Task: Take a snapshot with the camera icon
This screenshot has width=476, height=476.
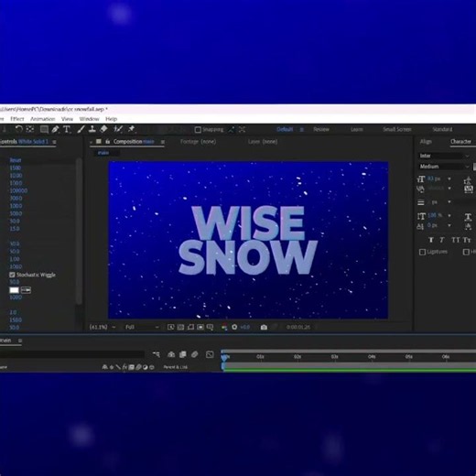Action: 264,327
